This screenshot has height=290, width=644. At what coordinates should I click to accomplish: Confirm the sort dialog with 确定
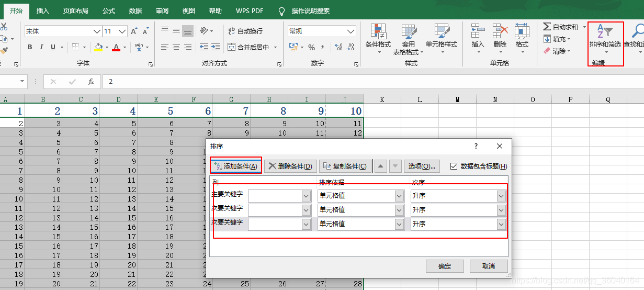tap(445, 266)
